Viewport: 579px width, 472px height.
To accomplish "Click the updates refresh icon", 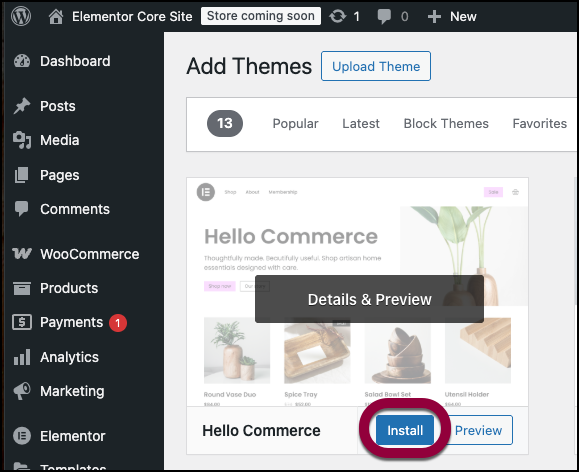I will (338, 16).
